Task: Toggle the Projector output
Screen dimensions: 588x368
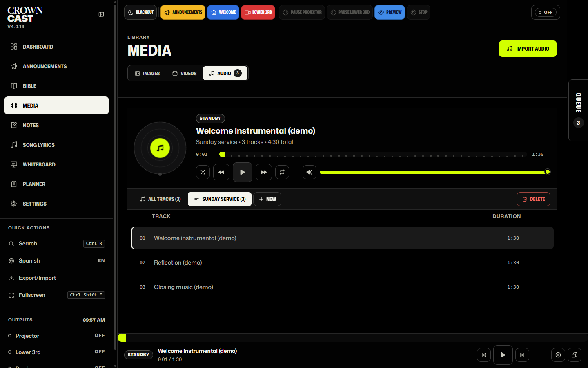Action: point(56,336)
